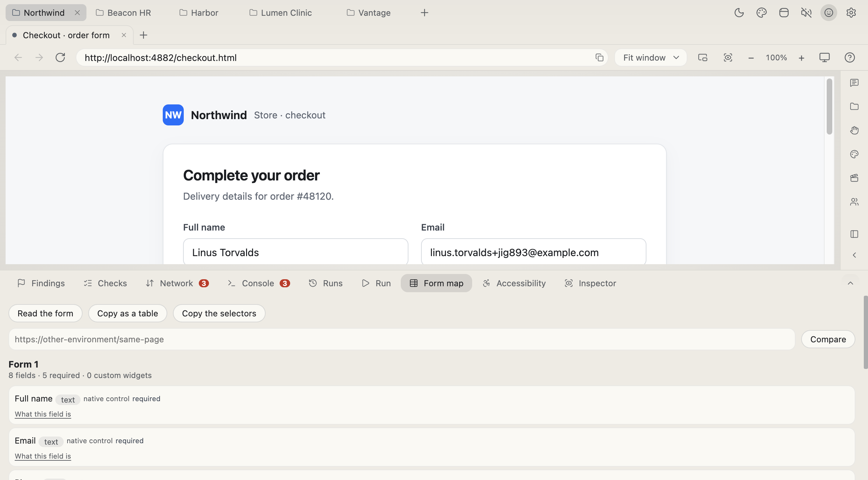The image size is (868, 480).
Task: Switch to Lumen Clinic workspace
Action: (x=281, y=13)
